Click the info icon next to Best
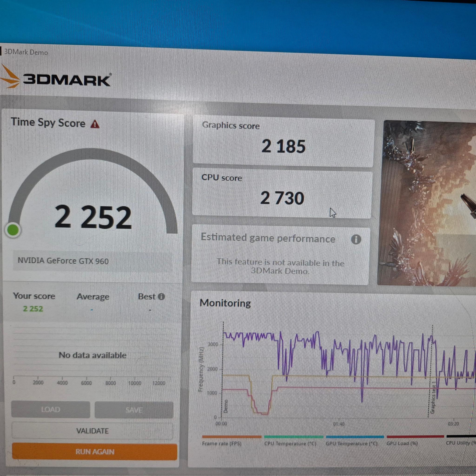 tap(161, 297)
